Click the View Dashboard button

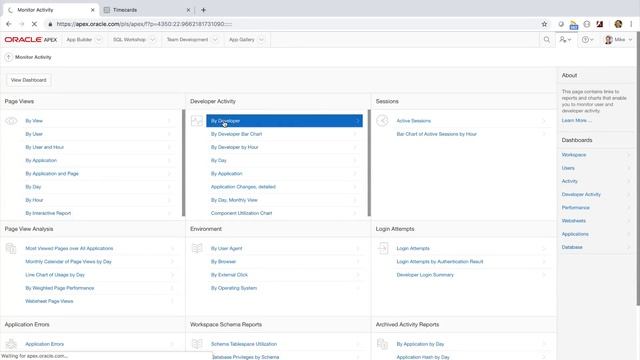[29, 80]
